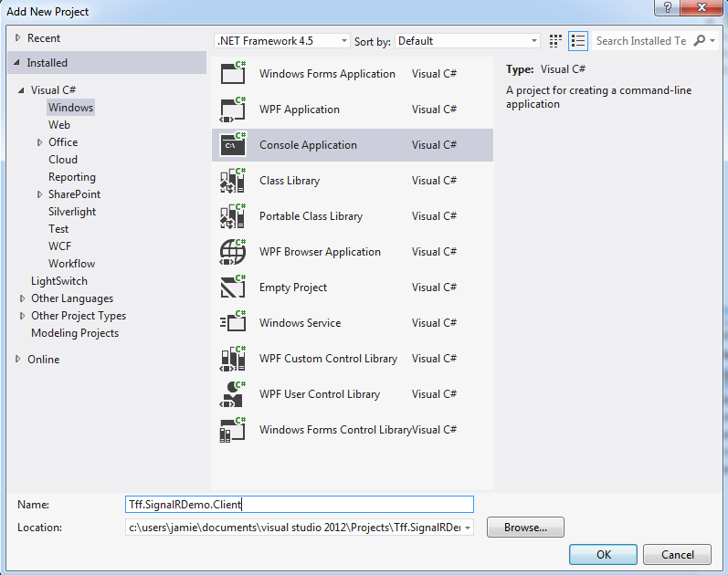Click the Browse... button
The width and height of the screenshot is (728, 575).
point(525,528)
